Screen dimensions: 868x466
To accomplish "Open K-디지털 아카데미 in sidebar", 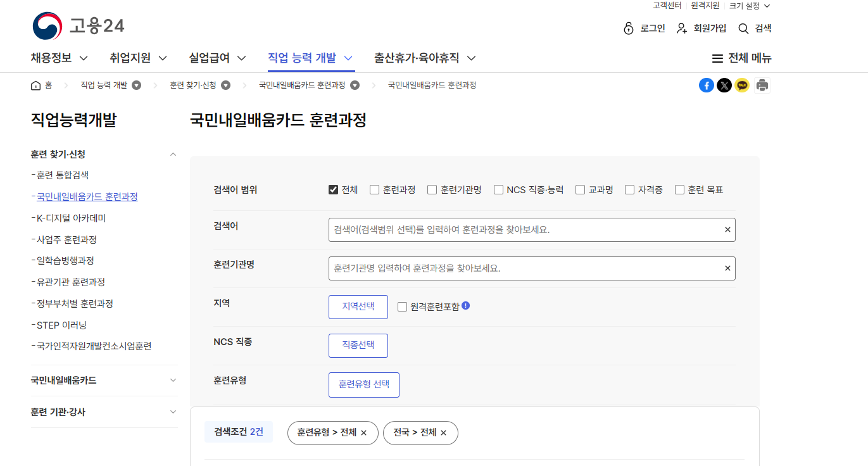I will click(x=71, y=218).
